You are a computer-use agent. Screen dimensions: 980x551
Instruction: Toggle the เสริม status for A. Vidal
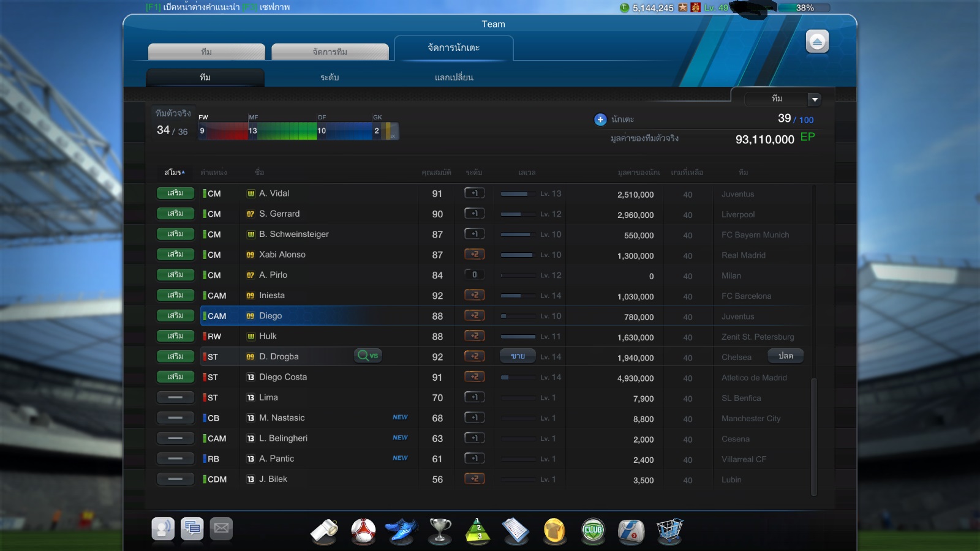click(x=175, y=193)
